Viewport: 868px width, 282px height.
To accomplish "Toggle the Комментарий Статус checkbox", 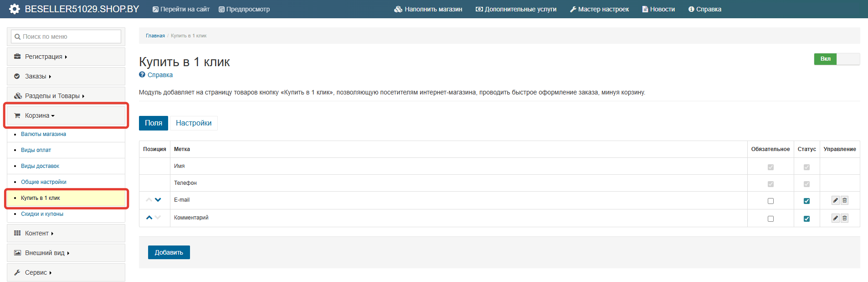I will [x=806, y=219].
